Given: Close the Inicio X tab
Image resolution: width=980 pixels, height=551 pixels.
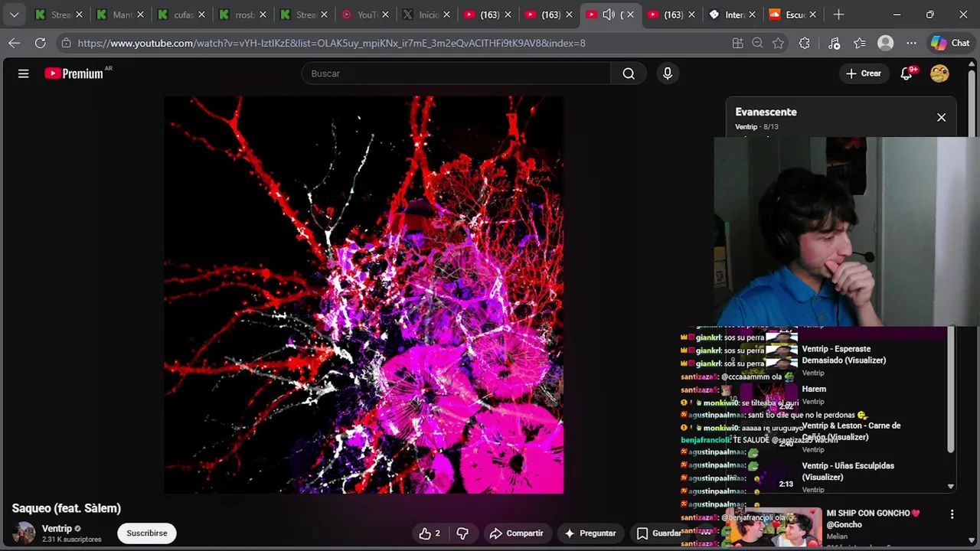Looking at the screenshot, I should pyautogui.click(x=446, y=15).
